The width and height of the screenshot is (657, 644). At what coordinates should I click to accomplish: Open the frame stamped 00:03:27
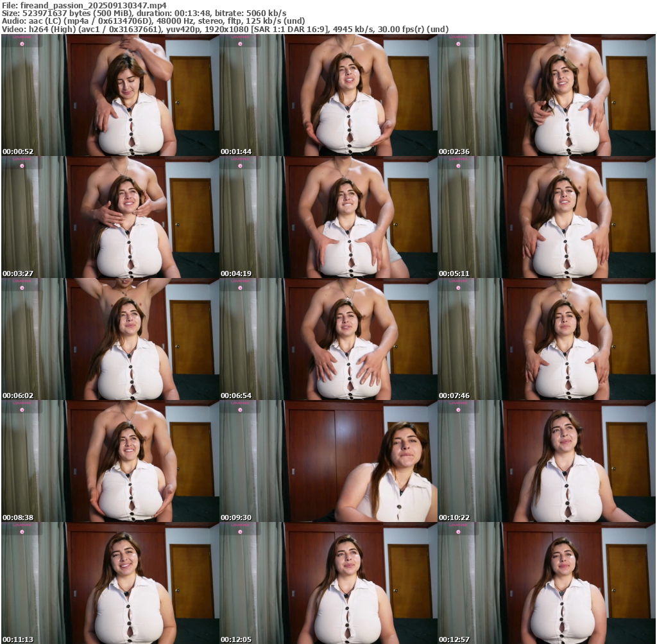[x=110, y=217]
